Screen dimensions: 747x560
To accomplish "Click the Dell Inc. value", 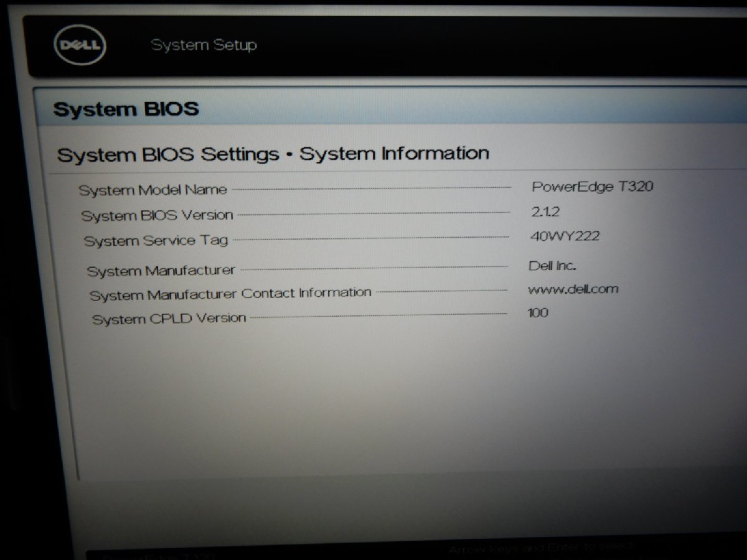I will 552,265.
